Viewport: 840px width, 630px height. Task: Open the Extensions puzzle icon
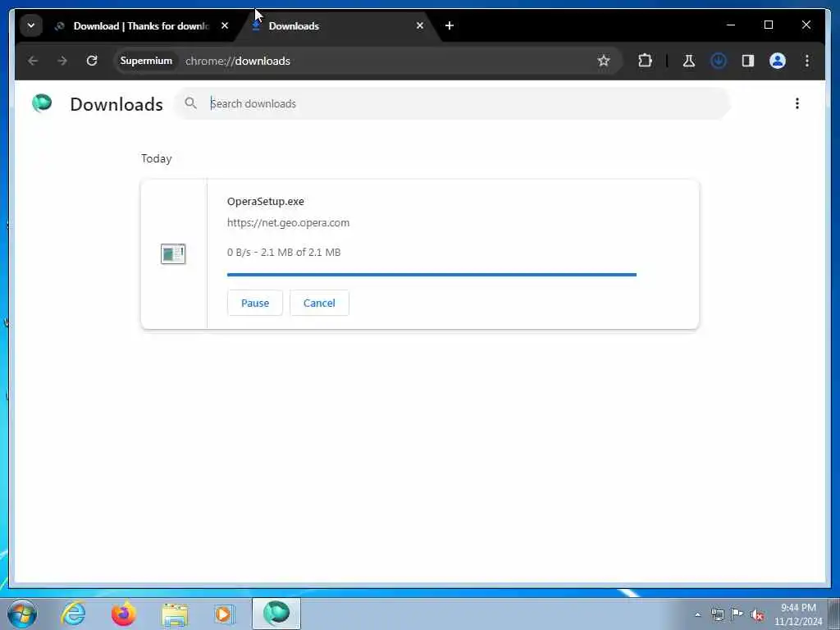point(645,61)
